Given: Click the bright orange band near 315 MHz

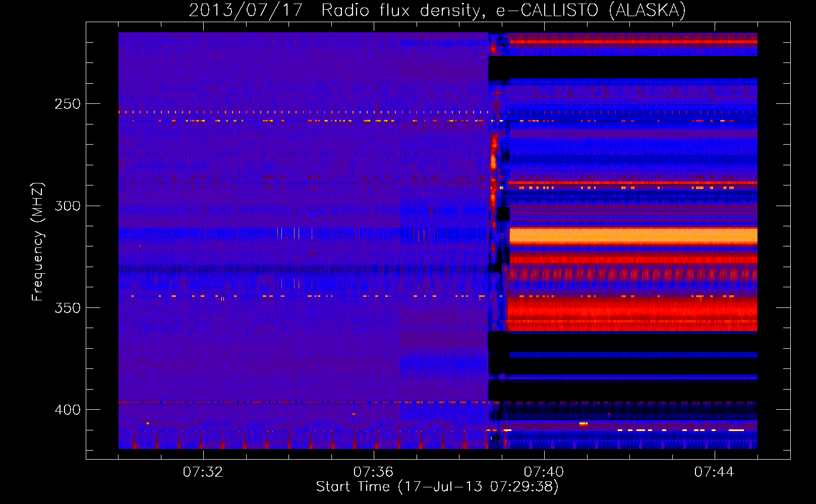Looking at the screenshot, I should click(633, 236).
